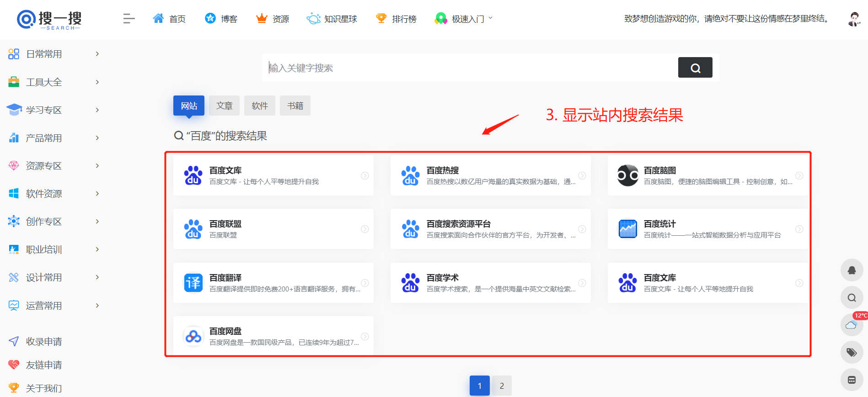This screenshot has height=397, width=868.
Task: Go to the 博客 menu item
Action: pyautogui.click(x=221, y=19)
